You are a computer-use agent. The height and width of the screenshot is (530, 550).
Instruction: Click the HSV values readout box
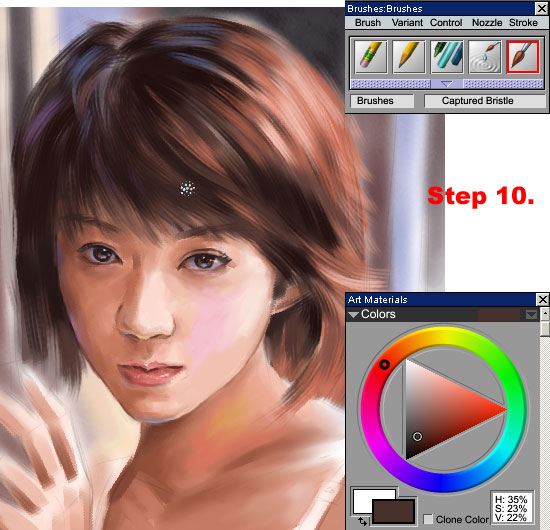coord(511,508)
